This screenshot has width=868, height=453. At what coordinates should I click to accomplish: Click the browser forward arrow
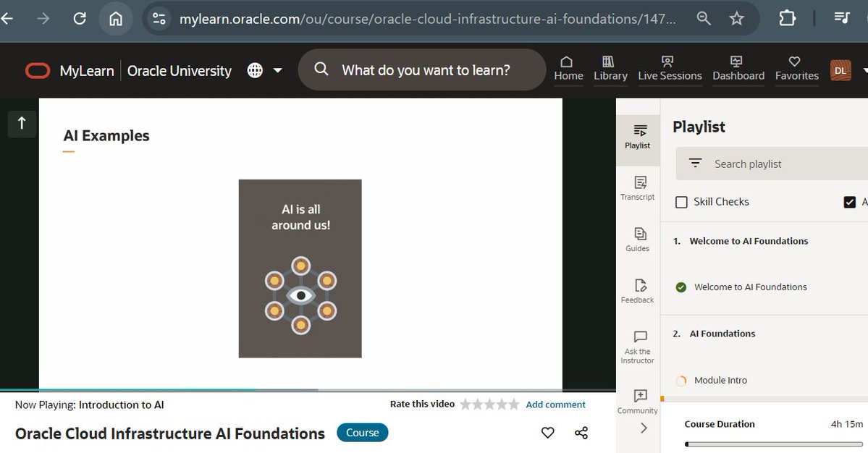pyautogui.click(x=43, y=18)
